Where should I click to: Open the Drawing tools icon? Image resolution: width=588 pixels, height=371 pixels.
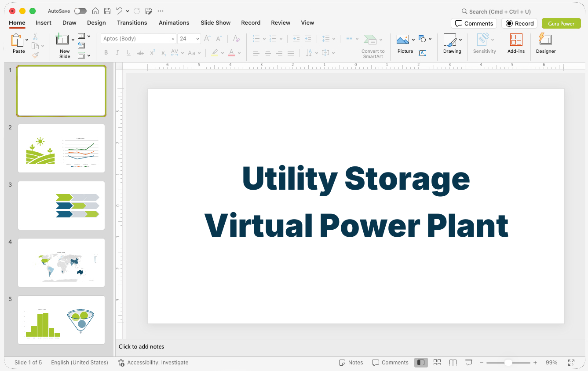coord(450,40)
